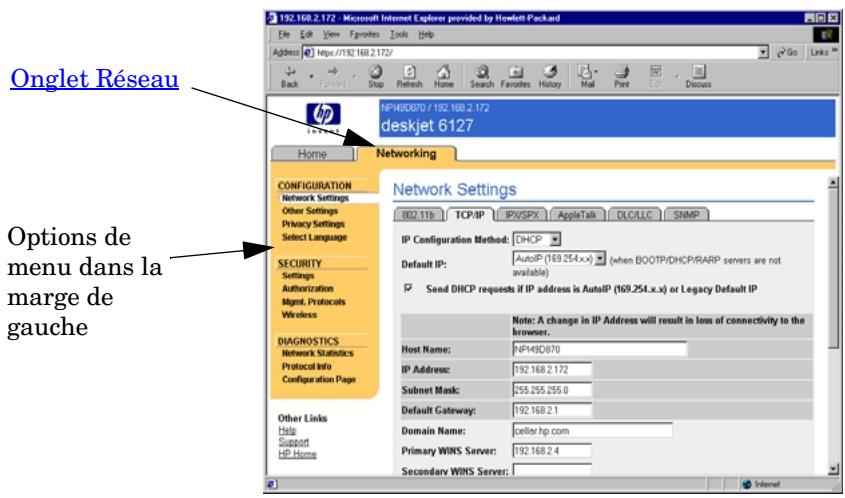Select the TCP/IP tab
This screenshot has width=845, height=498.
470,215
